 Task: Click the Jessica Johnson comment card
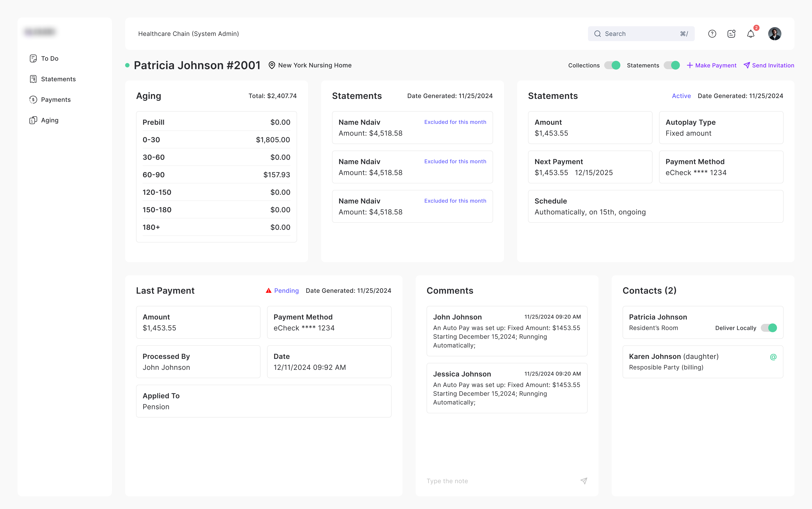[x=507, y=388]
